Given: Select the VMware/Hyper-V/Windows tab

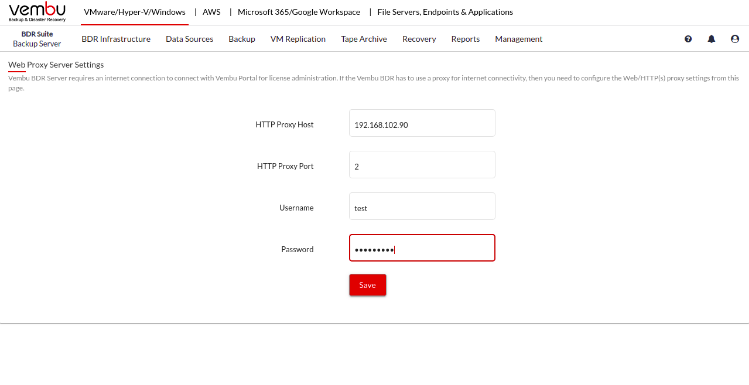Looking at the screenshot, I should click(x=135, y=12).
